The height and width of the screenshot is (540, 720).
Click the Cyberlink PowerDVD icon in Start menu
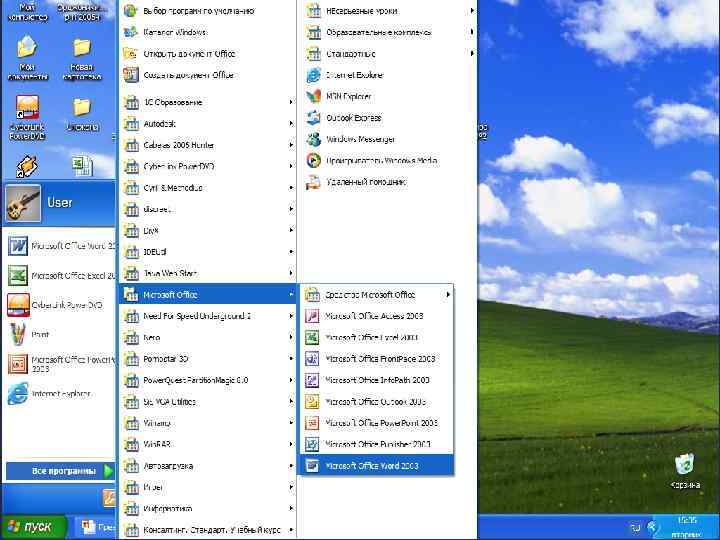(18, 305)
